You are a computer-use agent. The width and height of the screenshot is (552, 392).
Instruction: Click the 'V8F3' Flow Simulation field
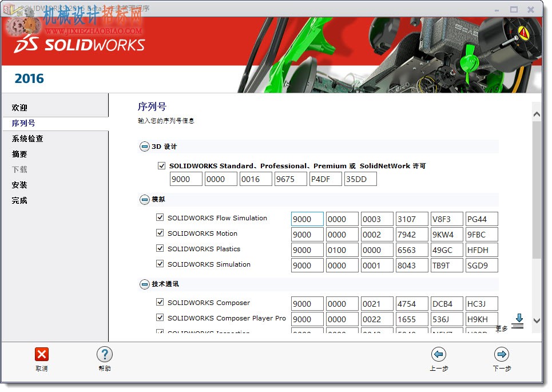447,219
